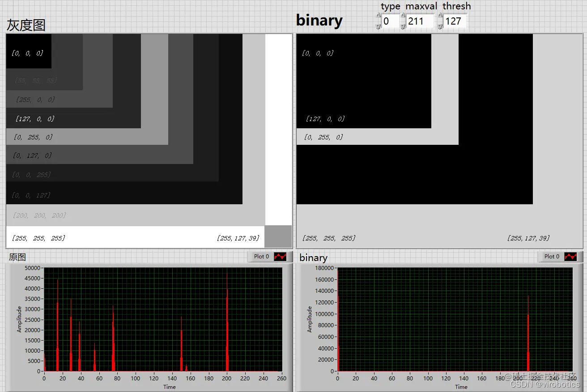This screenshot has width=587, height=392.
Task: Click Amplitude axis label on binary graph
Action: click(x=310, y=319)
